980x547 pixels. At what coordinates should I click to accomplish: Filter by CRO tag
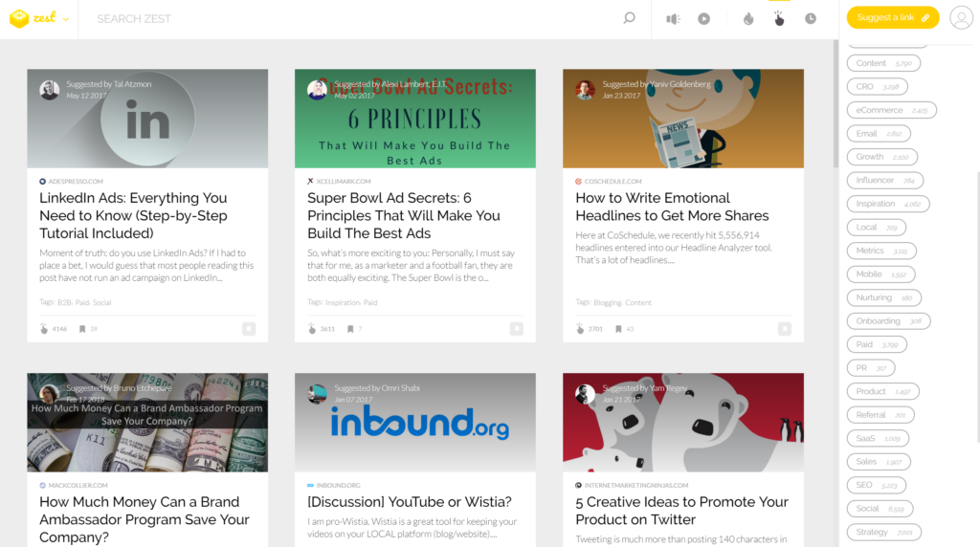point(877,87)
